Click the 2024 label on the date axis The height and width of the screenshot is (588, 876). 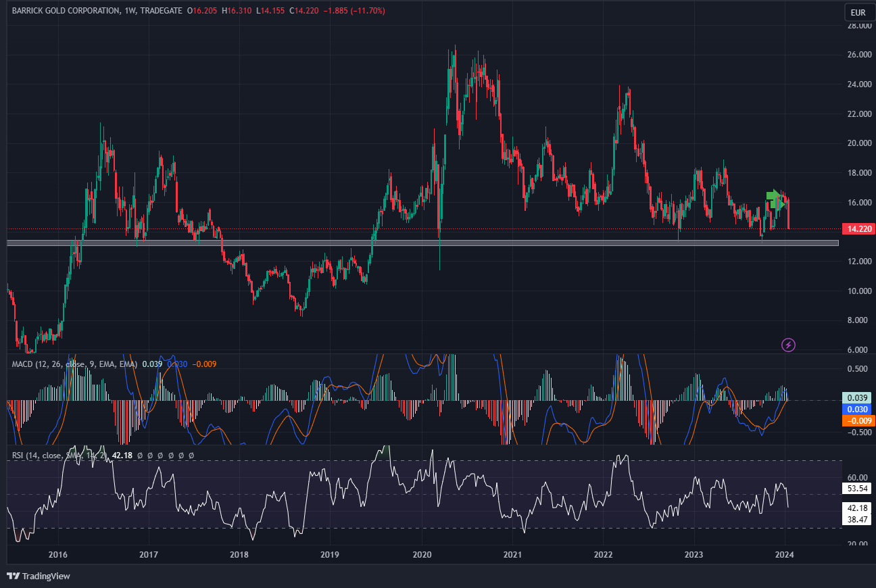(784, 556)
